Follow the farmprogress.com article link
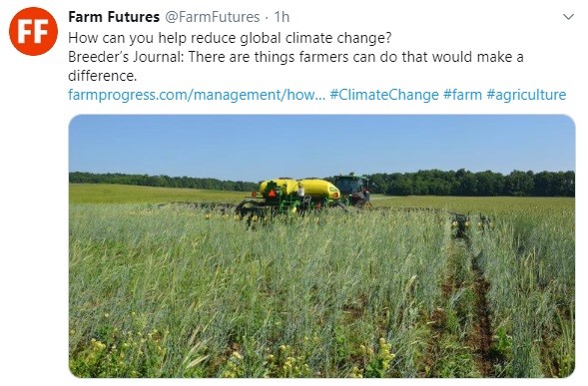588x386 pixels. [197, 95]
